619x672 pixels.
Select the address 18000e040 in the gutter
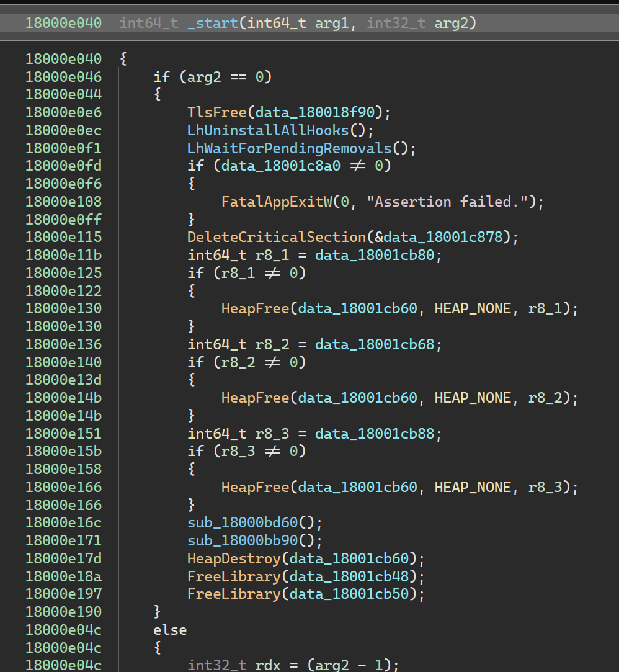point(63,59)
